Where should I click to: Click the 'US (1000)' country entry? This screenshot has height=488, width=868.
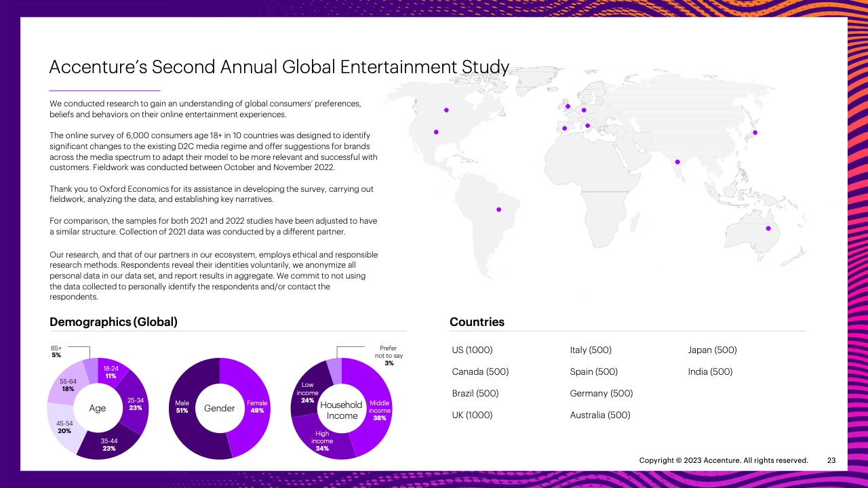coord(472,350)
